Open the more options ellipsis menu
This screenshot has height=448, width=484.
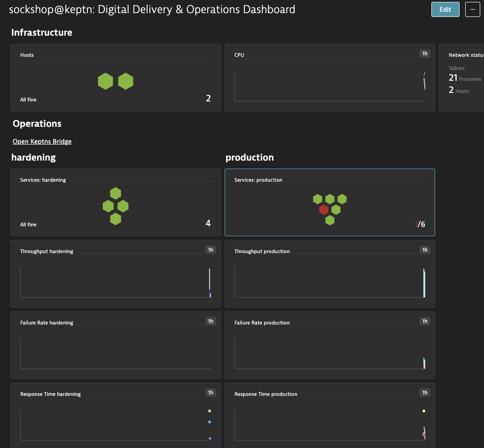point(472,9)
